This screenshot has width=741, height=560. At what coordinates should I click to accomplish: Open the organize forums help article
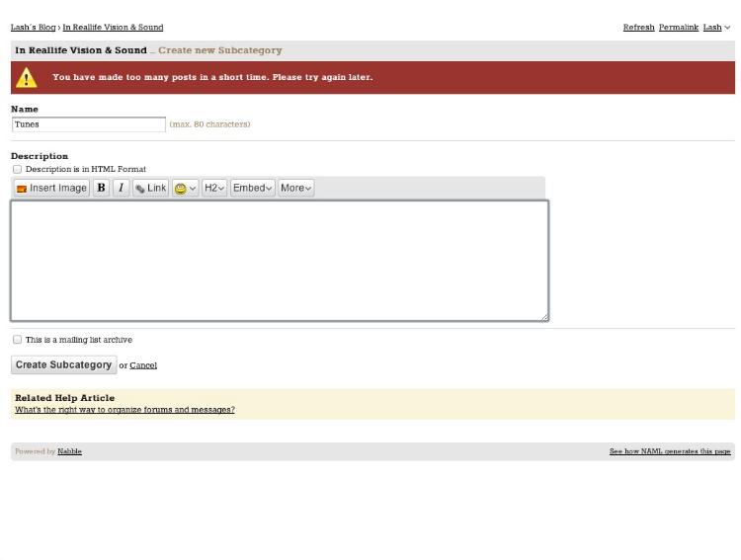tap(124, 410)
